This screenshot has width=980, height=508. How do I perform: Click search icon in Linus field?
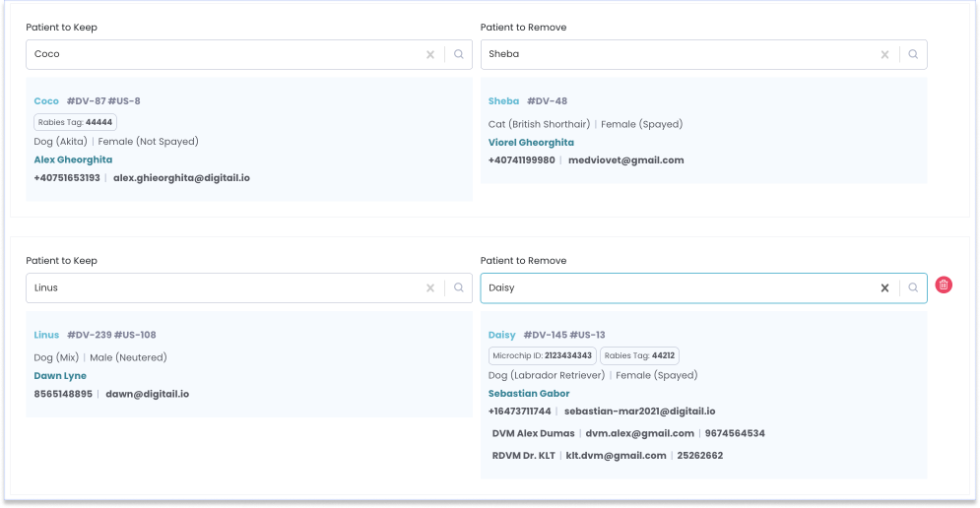[x=459, y=287]
